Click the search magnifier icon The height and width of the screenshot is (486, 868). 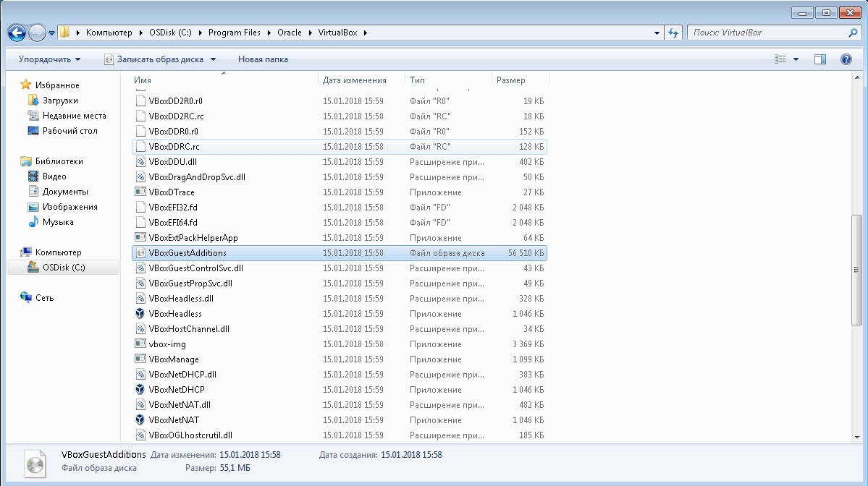pos(853,33)
